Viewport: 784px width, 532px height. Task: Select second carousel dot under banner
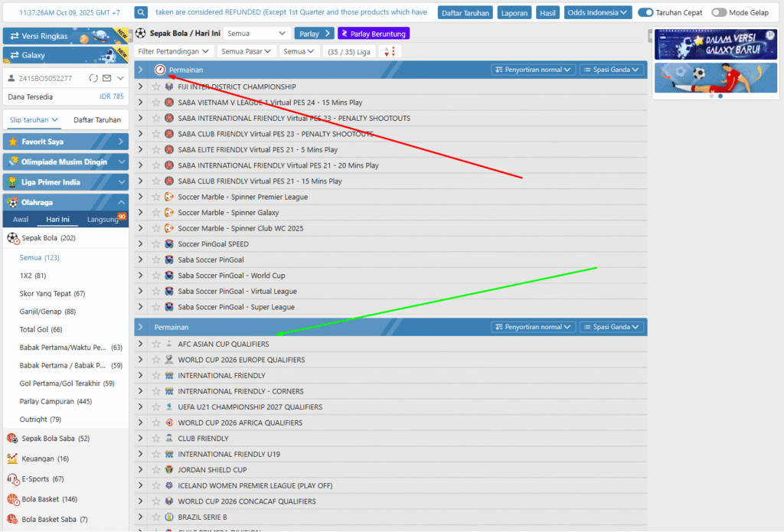pos(720,96)
